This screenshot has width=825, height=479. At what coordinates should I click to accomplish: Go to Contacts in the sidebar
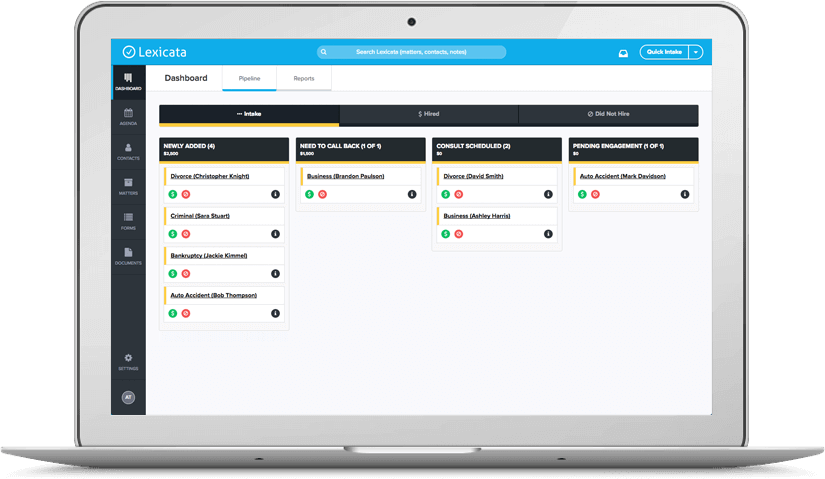[128, 151]
